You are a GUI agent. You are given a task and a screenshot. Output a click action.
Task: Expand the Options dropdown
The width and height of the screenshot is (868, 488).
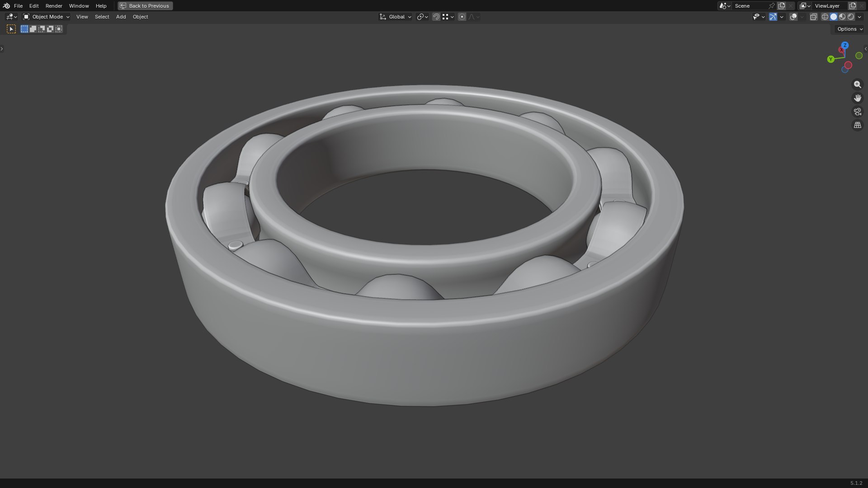tap(850, 29)
